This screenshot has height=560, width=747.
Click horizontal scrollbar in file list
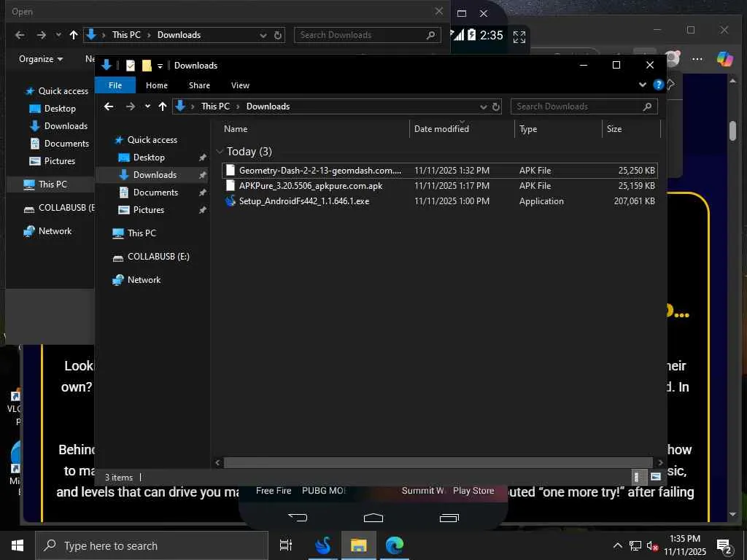pyautogui.click(x=438, y=462)
